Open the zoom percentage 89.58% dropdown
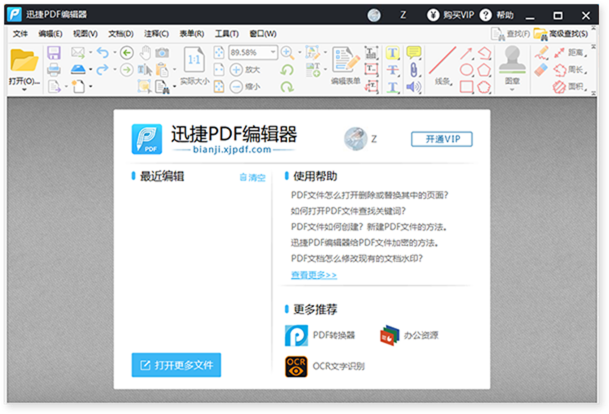This screenshot has height=414, width=609. pos(273,52)
